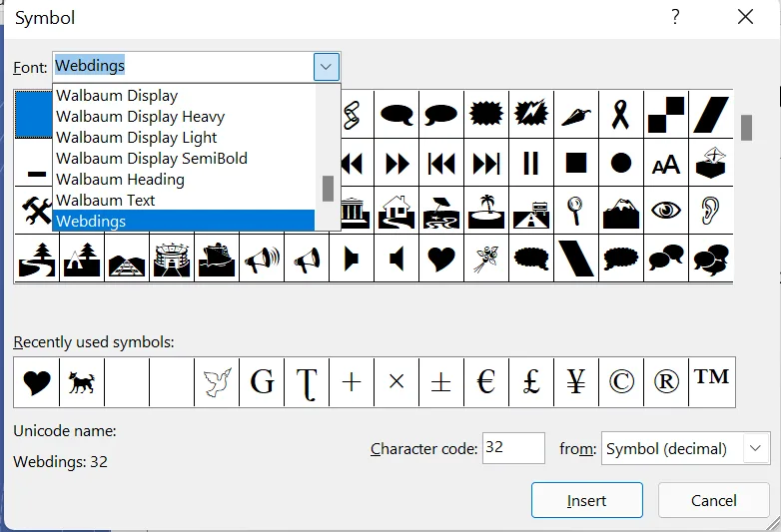Viewport: 781px width, 532px height.
Task: Select the awareness ribbon symbol
Action: point(621,115)
